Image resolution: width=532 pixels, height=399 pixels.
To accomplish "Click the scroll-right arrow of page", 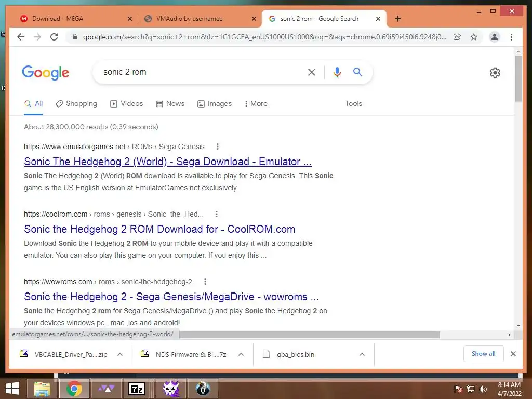I will point(509,335).
